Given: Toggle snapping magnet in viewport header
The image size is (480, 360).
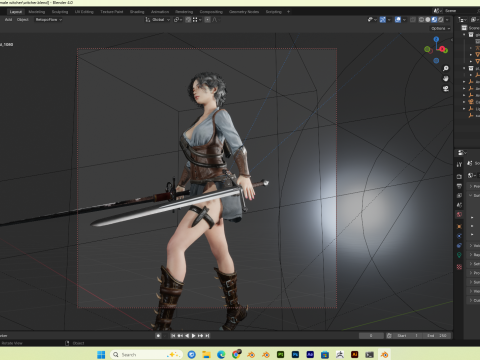Looking at the screenshot, I should [x=188, y=20].
